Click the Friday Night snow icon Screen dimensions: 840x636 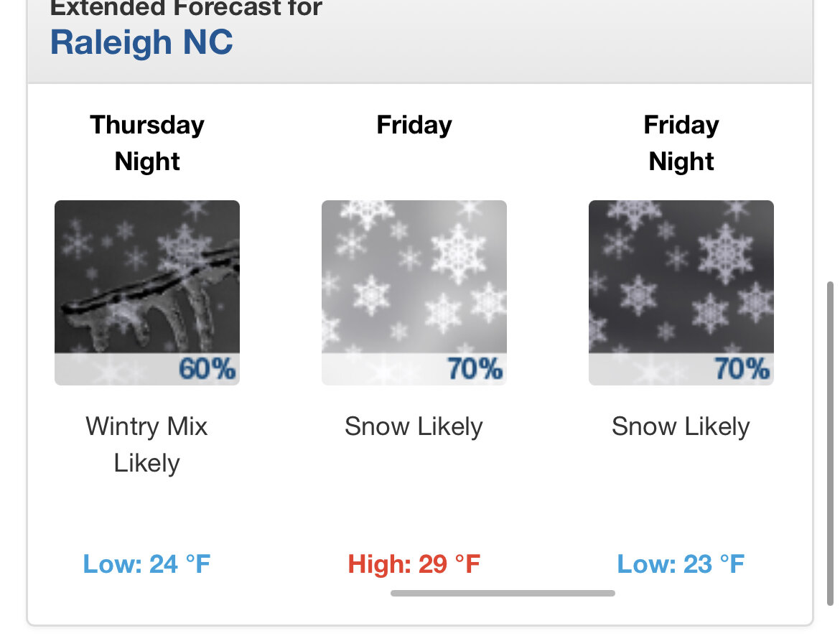(x=681, y=293)
